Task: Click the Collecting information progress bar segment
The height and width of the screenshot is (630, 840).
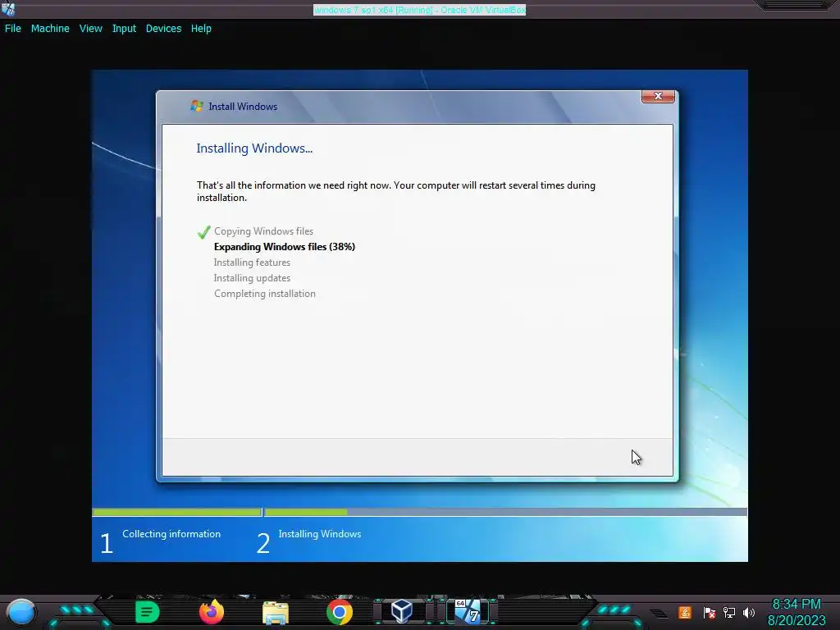Action: point(177,512)
